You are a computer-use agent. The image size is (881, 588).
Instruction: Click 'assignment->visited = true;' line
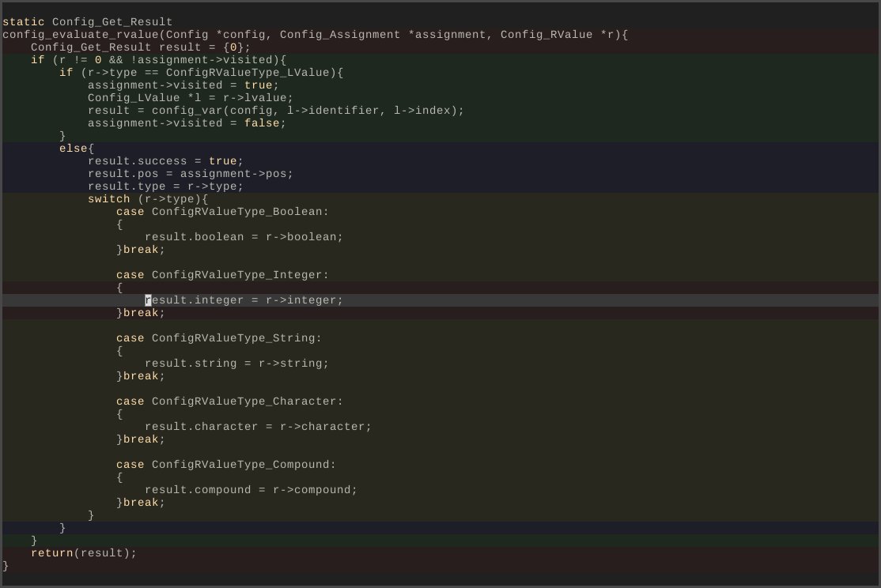pyautogui.click(x=183, y=85)
